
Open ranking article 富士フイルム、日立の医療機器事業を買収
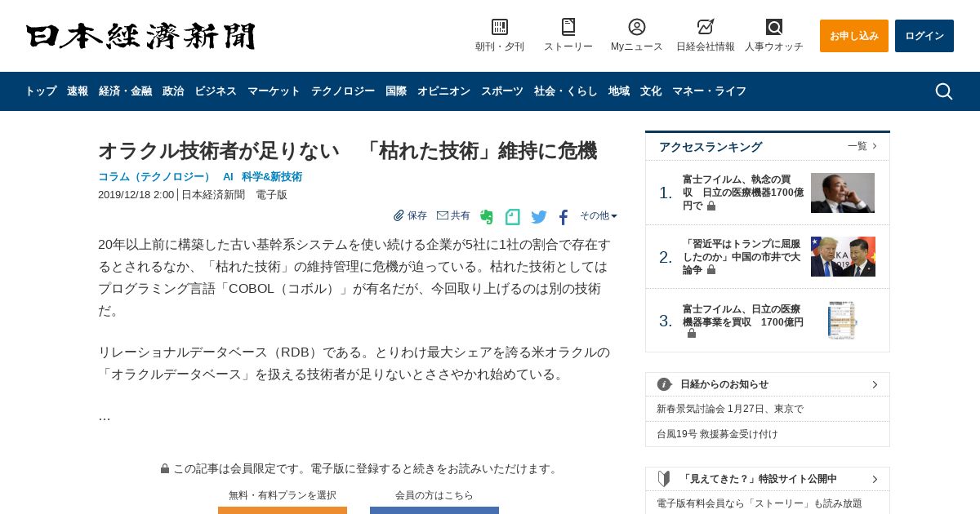pyautogui.click(x=743, y=321)
